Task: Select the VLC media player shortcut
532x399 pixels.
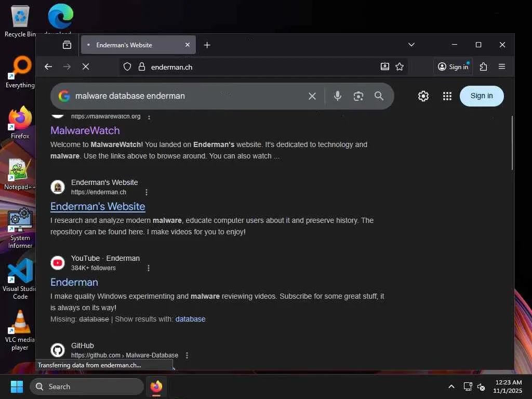Action: 20,330
